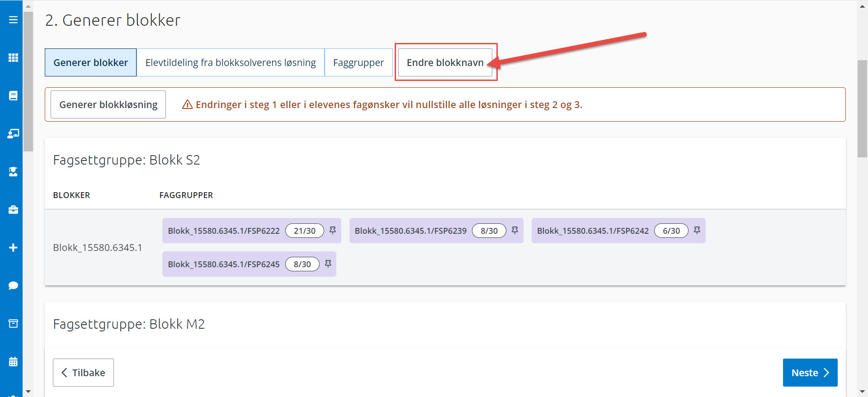
Task: Proceed with the Neste button
Action: click(x=810, y=373)
